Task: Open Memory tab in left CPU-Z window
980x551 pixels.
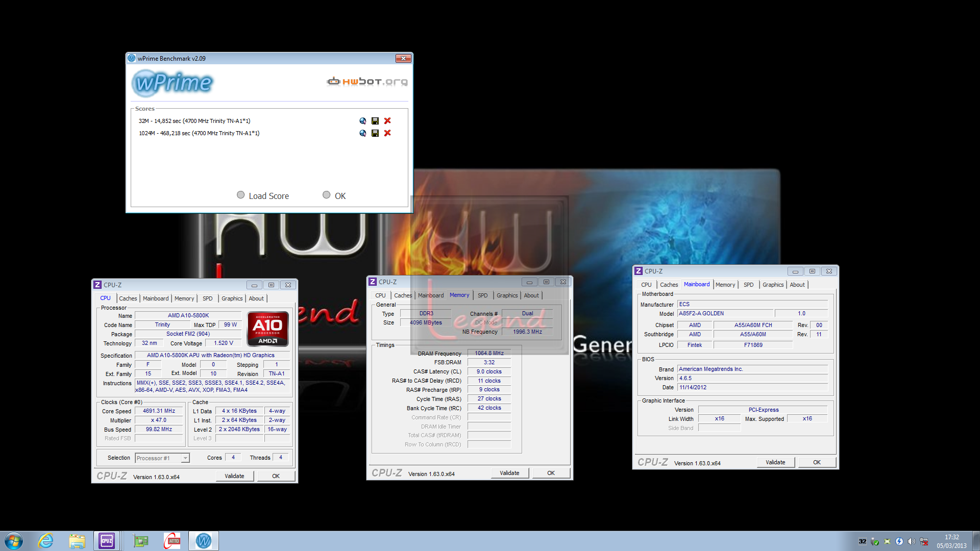Action: pyautogui.click(x=184, y=298)
